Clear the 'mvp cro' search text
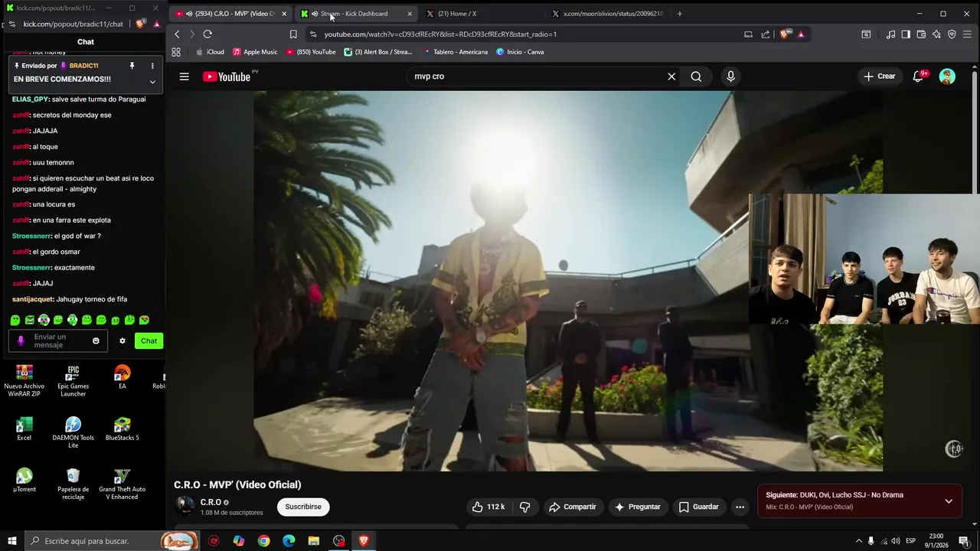The width and height of the screenshot is (980, 551). pos(671,77)
